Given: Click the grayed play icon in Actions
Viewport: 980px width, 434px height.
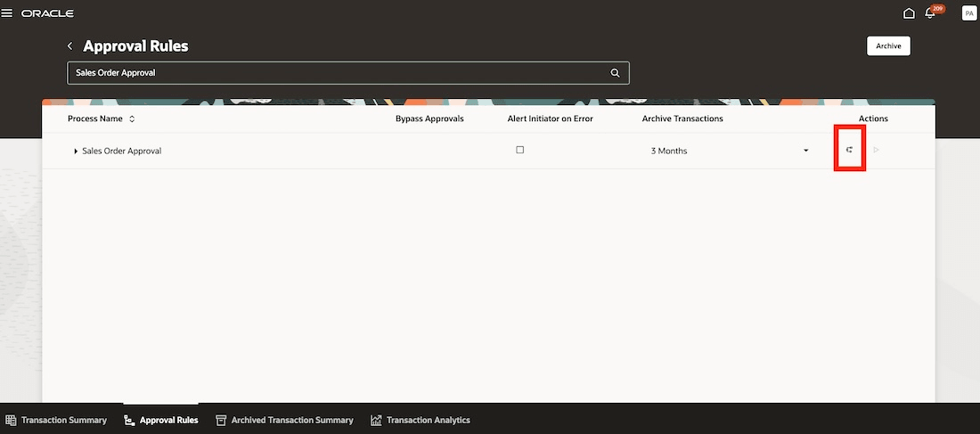Looking at the screenshot, I should point(877,150).
